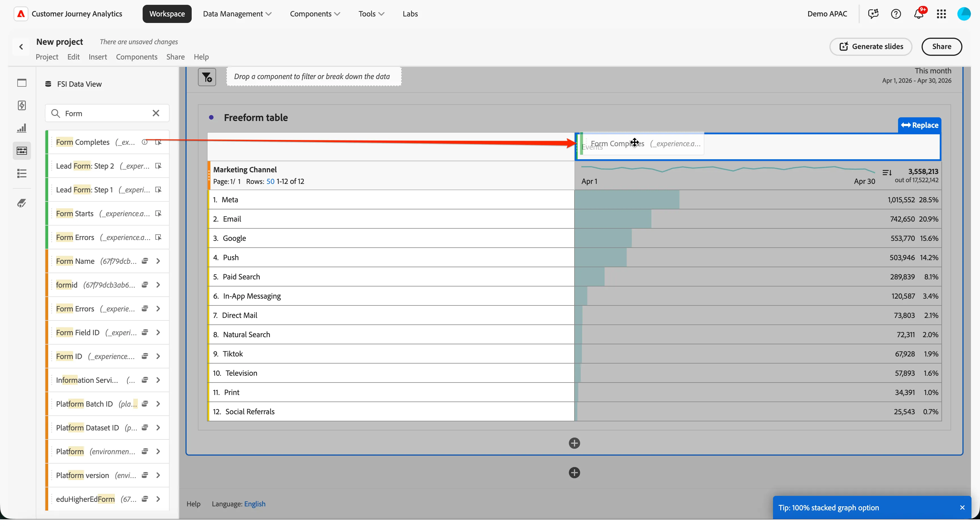Open the Tools dropdown menu
The height and width of the screenshot is (531, 980).
[x=371, y=14]
